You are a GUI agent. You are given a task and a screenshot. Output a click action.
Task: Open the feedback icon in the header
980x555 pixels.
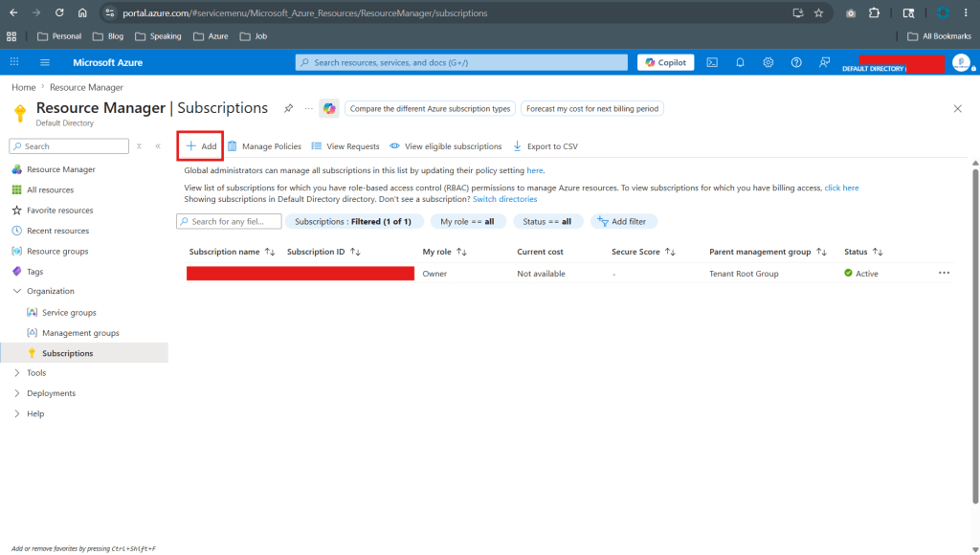(824, 62)
